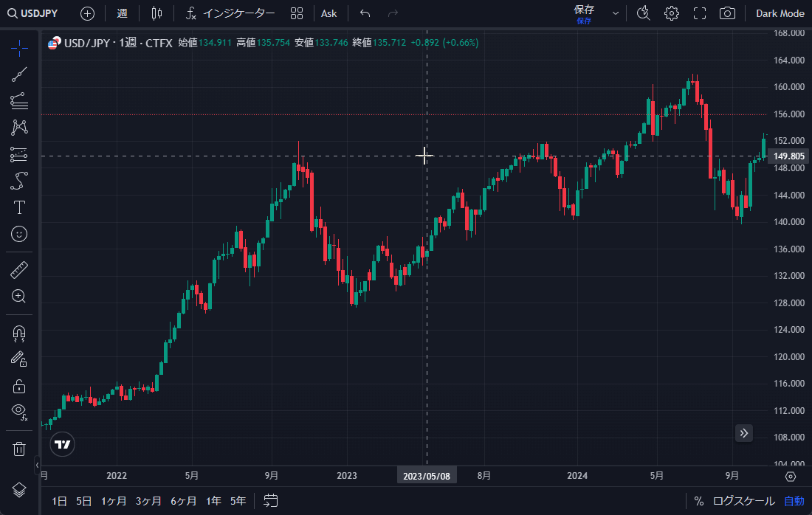Select the trend line tool
The height and width of the screenshot is (515, 812).
click(19, 75)
